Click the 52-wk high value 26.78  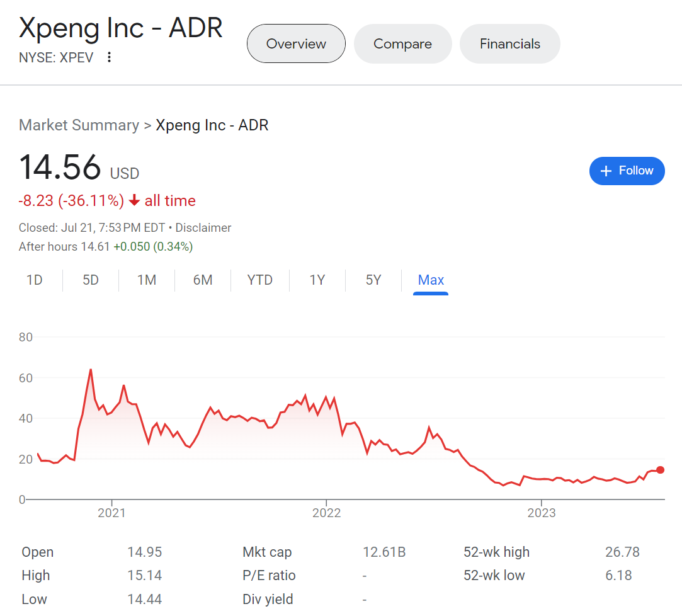[x=622, y=552]
